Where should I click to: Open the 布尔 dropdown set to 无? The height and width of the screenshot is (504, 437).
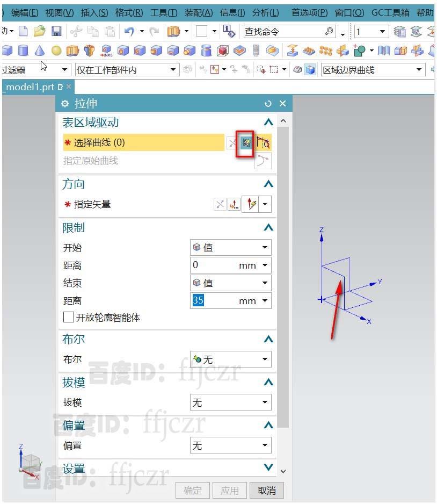coord(230,359)
